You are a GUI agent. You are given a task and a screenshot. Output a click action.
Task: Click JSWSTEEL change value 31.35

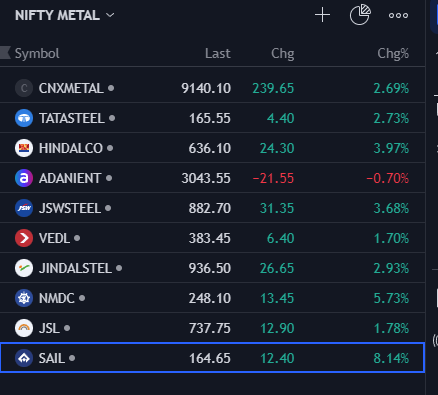pyautogui.click(x=277, y=208)
